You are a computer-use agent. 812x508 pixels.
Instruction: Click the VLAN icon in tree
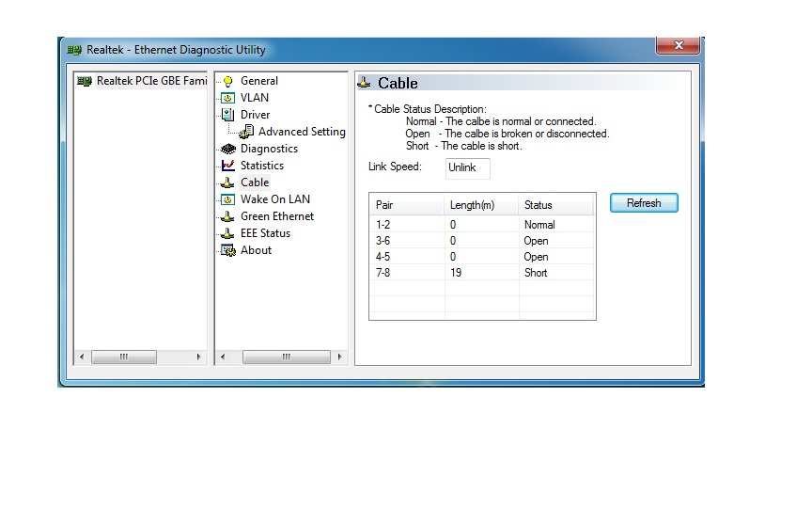(227, 98)
